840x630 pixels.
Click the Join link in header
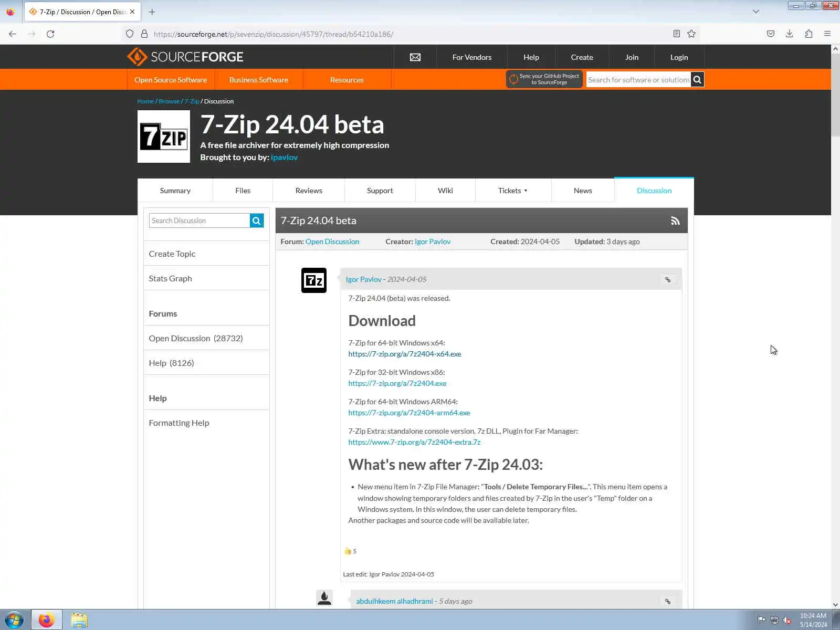(632, 57)
